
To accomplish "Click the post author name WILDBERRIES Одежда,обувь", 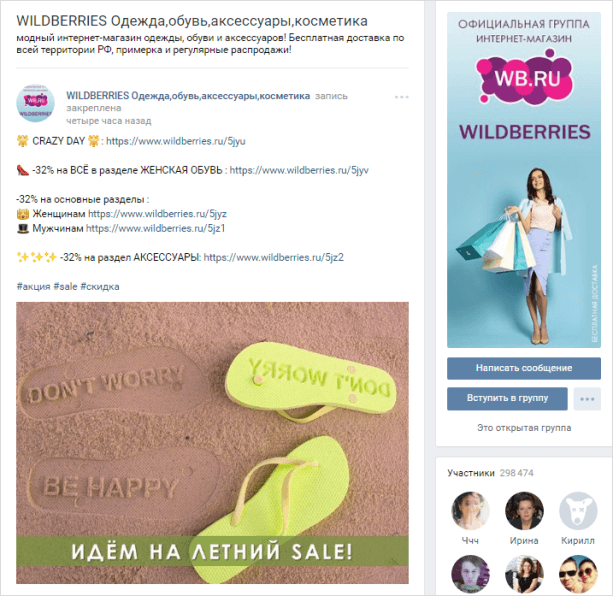I will pos(188,96).
